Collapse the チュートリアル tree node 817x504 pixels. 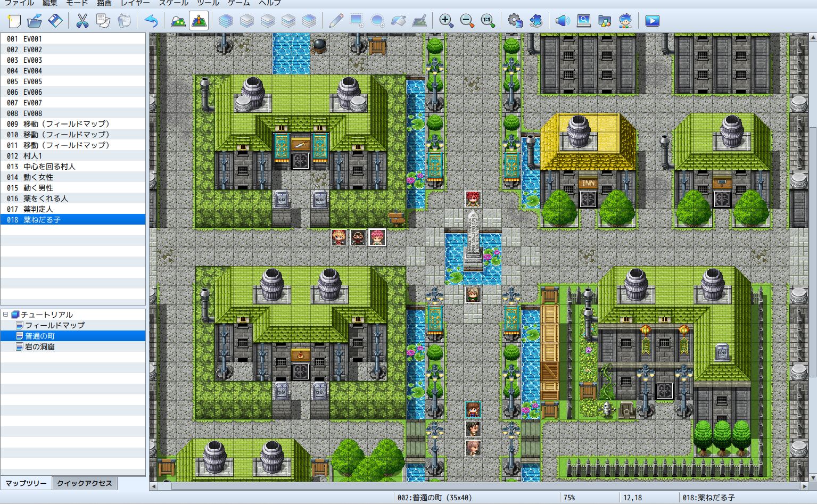click(5, 315)
